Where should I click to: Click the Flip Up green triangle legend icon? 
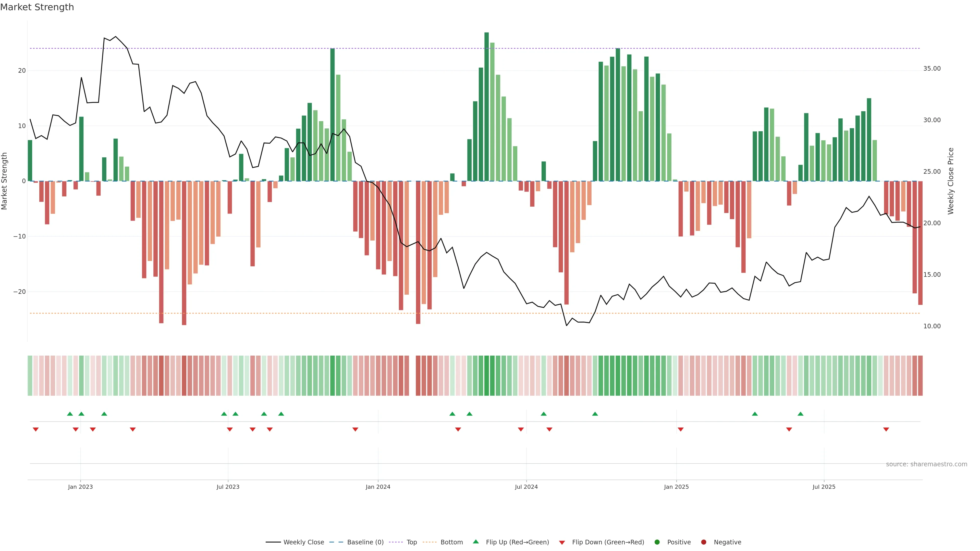(x=475, y=542)
